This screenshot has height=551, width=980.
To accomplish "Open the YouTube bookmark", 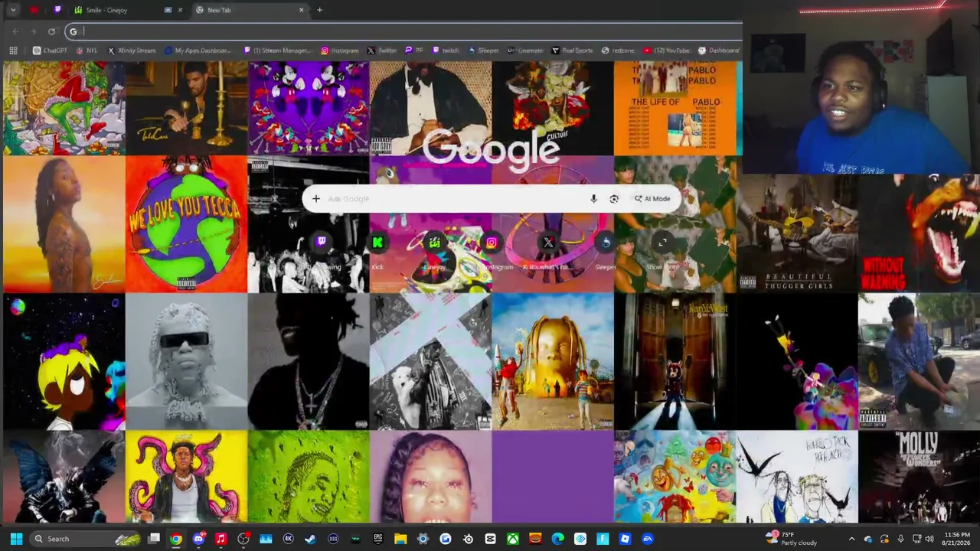I will pos(666,51).
